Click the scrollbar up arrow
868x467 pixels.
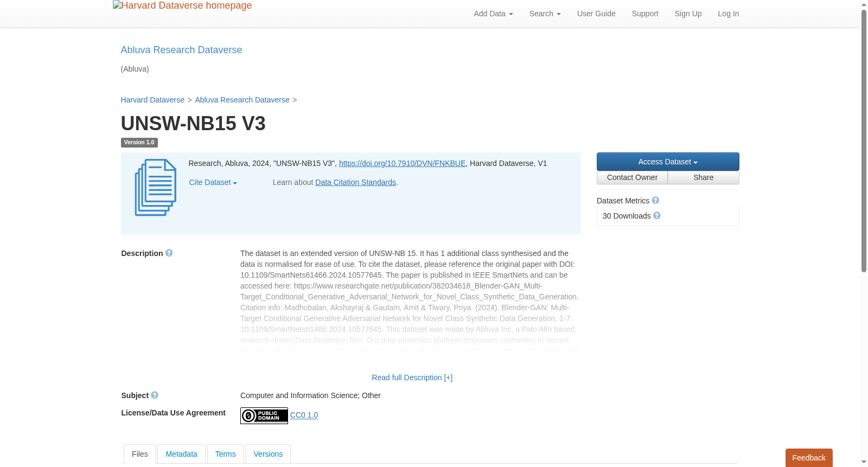(x=864, y=4)
